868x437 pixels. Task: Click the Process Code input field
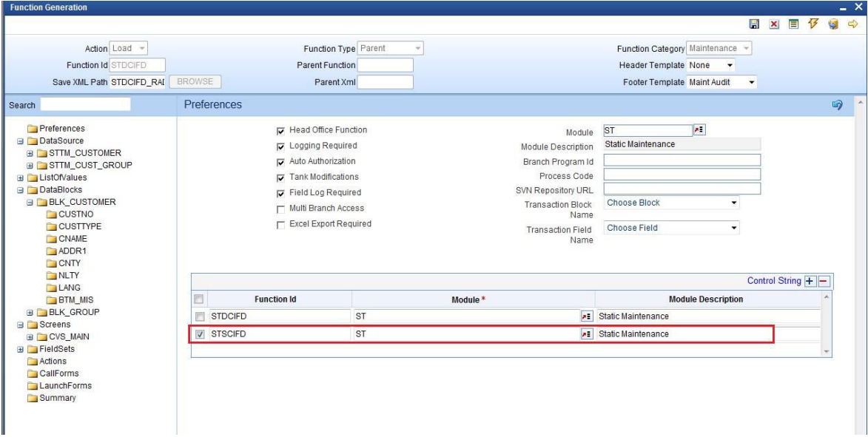(682, 175)
